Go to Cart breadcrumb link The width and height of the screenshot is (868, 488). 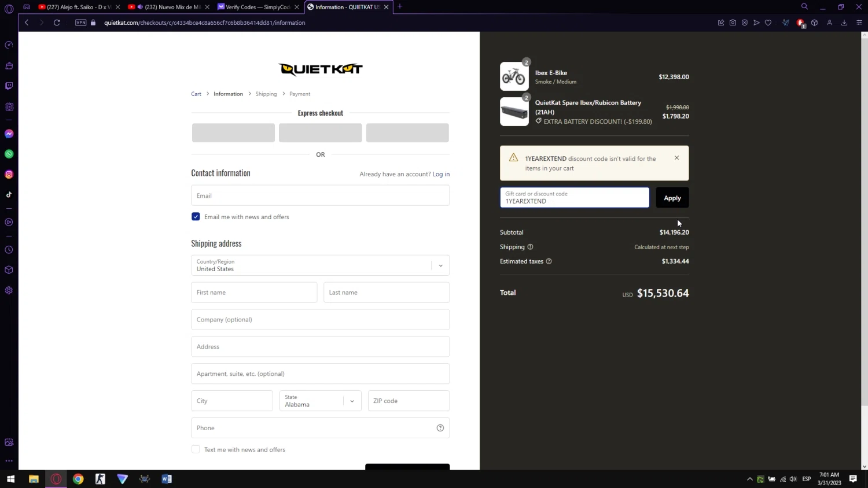click(x=196, y=94)
